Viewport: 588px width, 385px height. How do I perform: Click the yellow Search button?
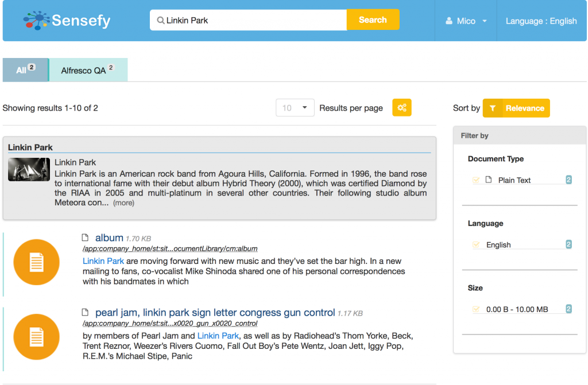(x=373, y=20)
